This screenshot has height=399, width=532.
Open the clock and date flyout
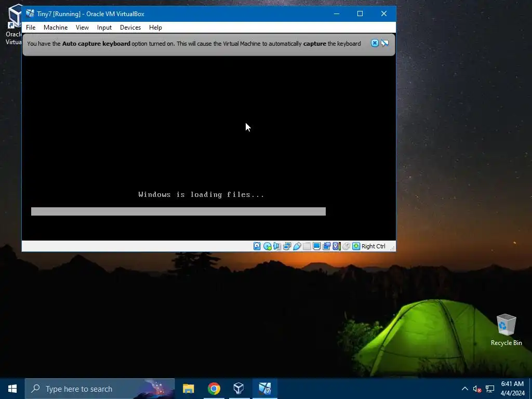pos(512,389)
